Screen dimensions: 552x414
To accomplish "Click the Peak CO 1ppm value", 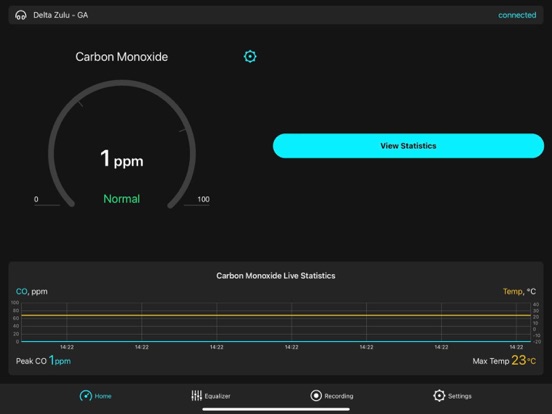I will [x=43, y=360].
